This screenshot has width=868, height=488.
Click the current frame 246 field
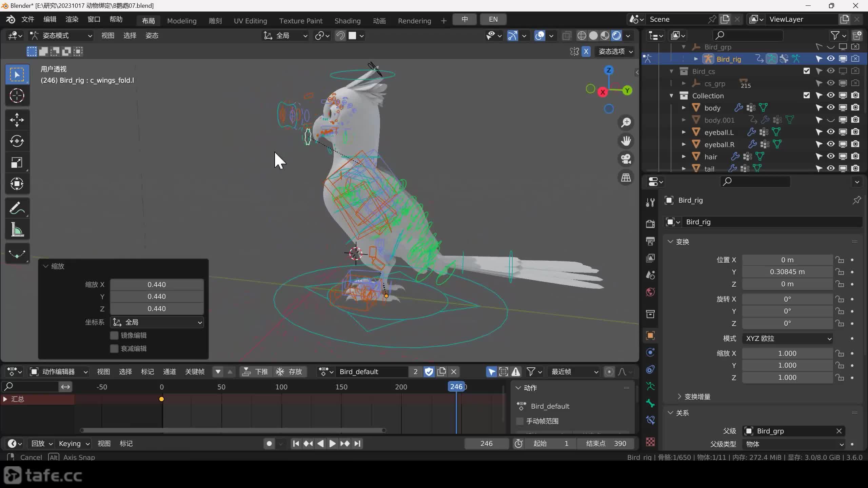[486, 444]
